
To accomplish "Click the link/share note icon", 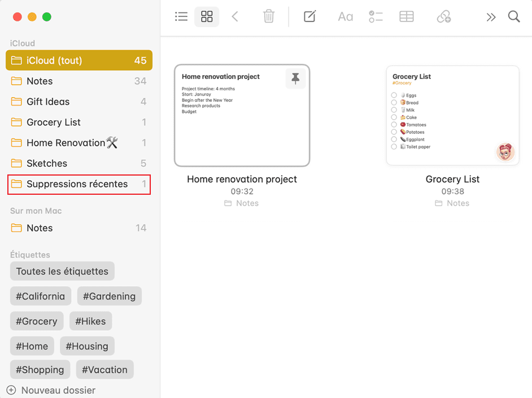I will point(444,17).
